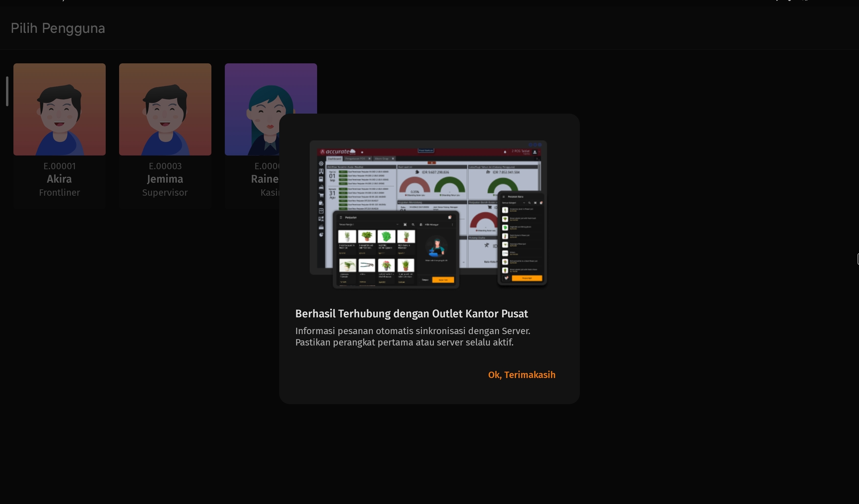The image size is (859, 504).
Task: Click the orange pay button in tablet mockup
Action: [443, 279]
